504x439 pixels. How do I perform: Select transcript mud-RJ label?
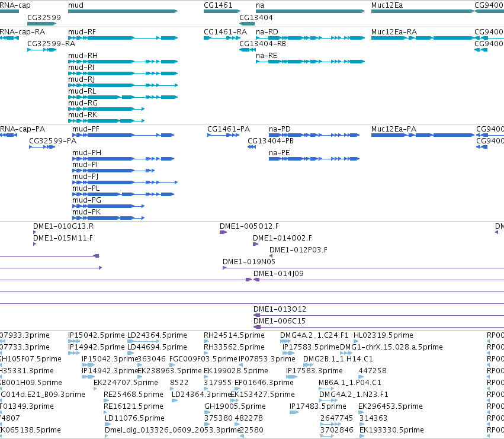coord(81,79)
